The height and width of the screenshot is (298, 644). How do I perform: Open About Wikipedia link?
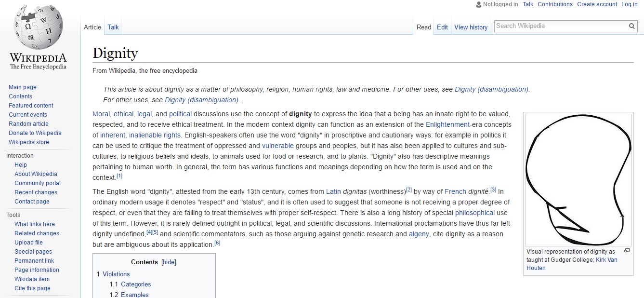tap(36, 174)
